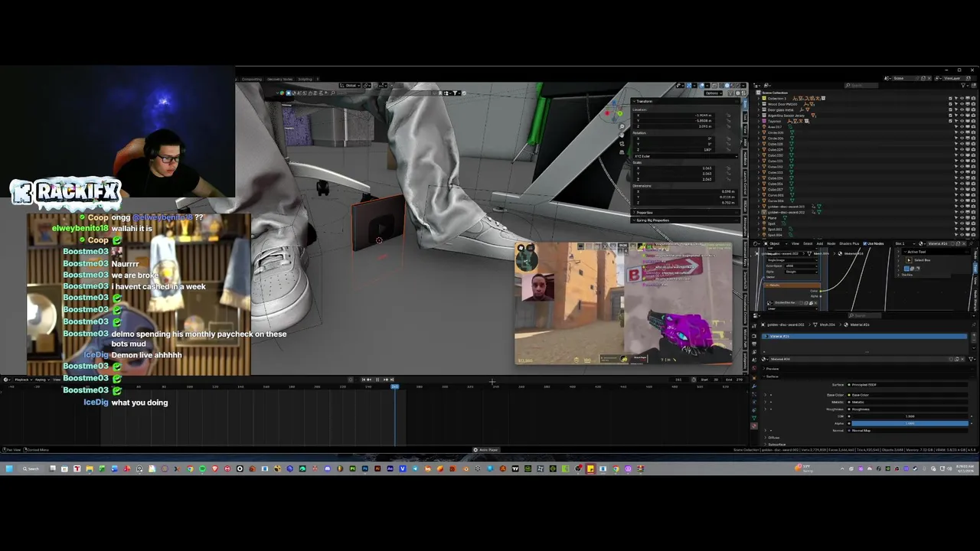Viewport: 980px width, 551px height.
Task: Open the Object Data properties tab
Action: tap(754, 418)
